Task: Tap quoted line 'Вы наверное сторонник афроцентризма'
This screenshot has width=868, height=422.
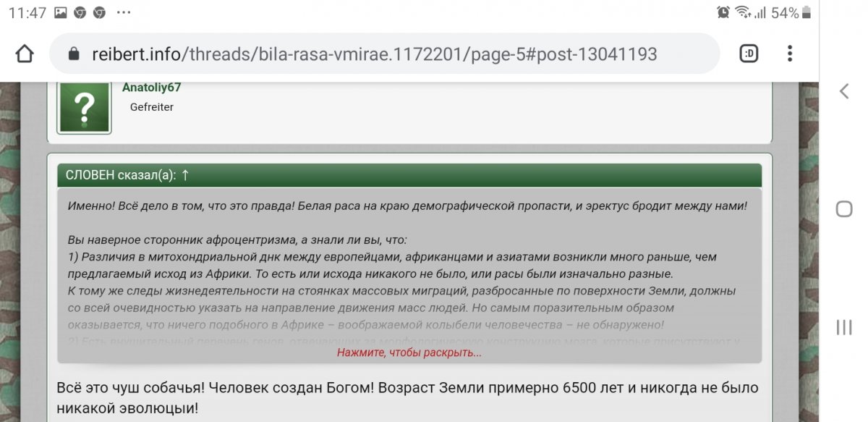Action: [x=237, y=240]
